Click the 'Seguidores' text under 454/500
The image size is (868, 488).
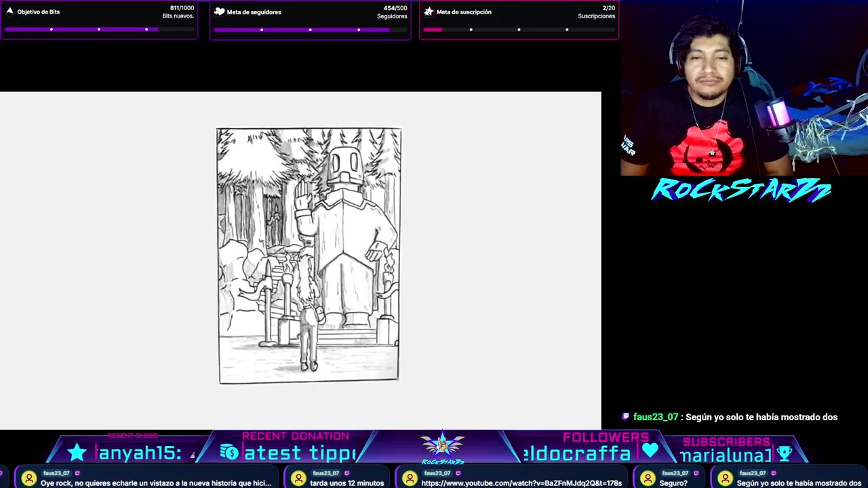[x=393, y=16]
